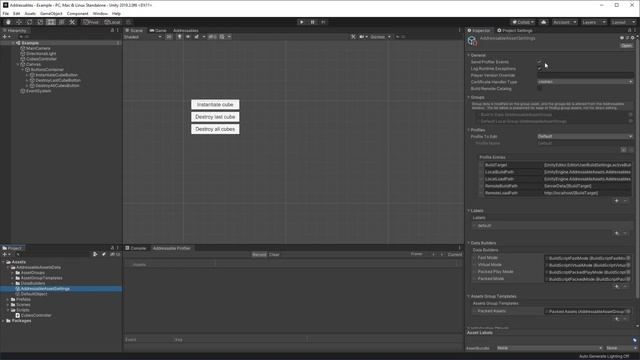Toggle scene audio icon
The image size is (640, 360).
click(188, 37)
